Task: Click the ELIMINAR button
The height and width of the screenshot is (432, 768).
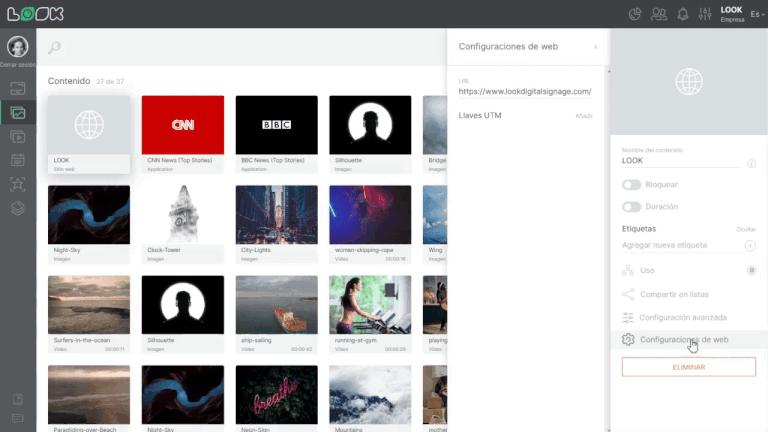Action: 689,367
